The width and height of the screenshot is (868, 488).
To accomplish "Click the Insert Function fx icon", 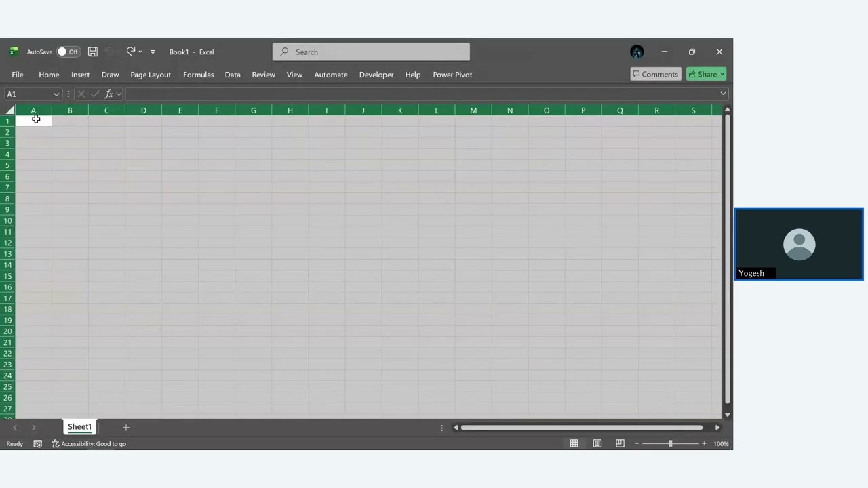I will (x=108, y=94).
